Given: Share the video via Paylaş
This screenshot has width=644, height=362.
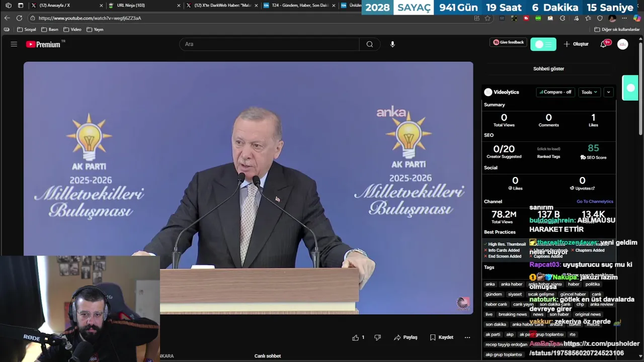Looking at the screenshot, I should tap(406, 337).
